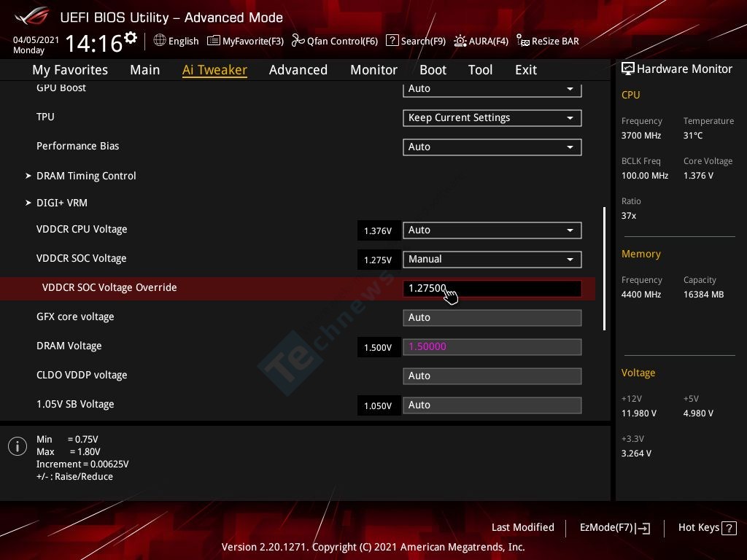Click 1.275V current SOC voltage readout
747x560 pixels.
(378, 260)
